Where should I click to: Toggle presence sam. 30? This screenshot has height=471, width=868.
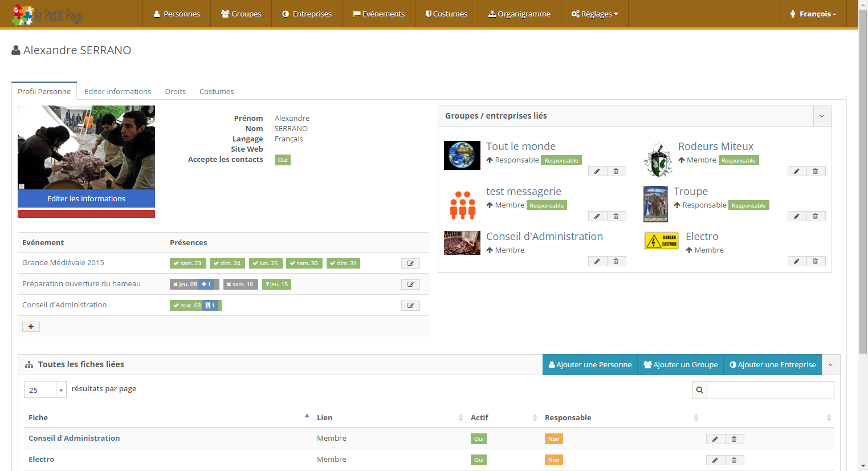click(x=304, y=263)
